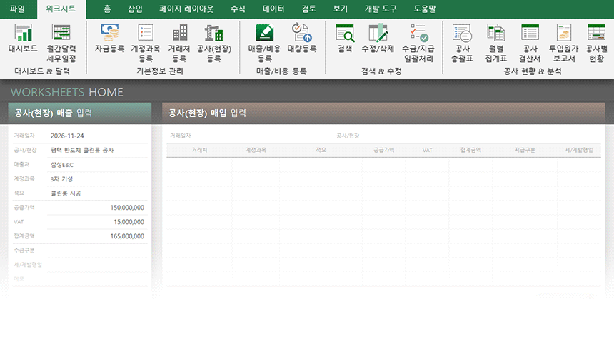Click the 지급구분 column header

pyautogui.click(x=525, y=151)
